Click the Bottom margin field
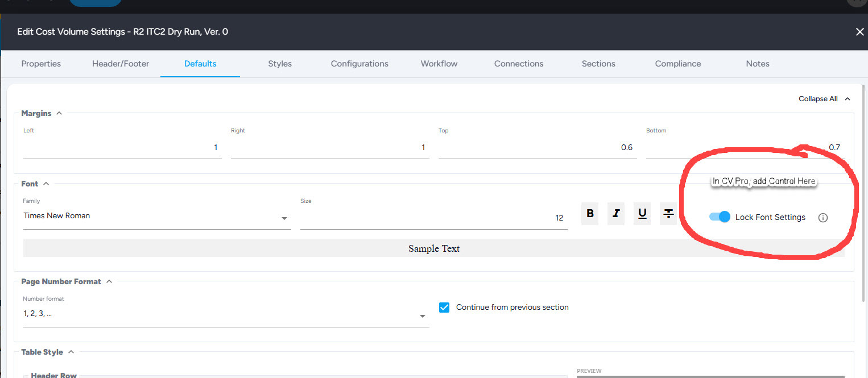Viewport: 868px width, 378px height. (745, 147)
